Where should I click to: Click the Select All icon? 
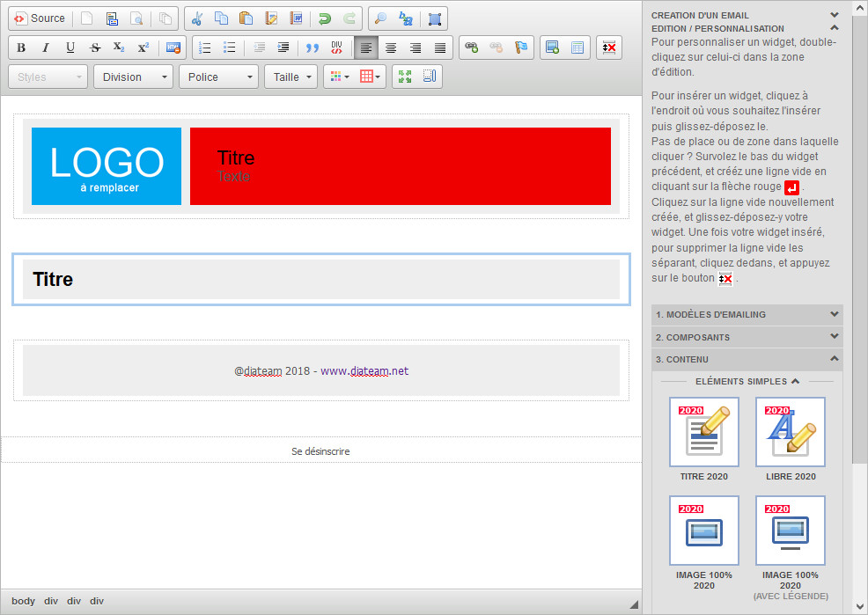coord(434,18)
